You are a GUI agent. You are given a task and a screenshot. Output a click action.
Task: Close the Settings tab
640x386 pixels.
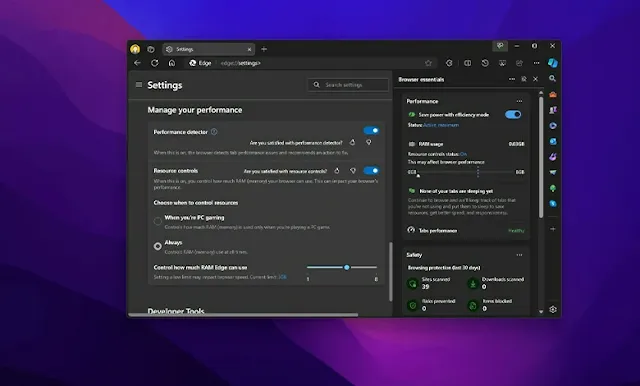pos(249,49)
